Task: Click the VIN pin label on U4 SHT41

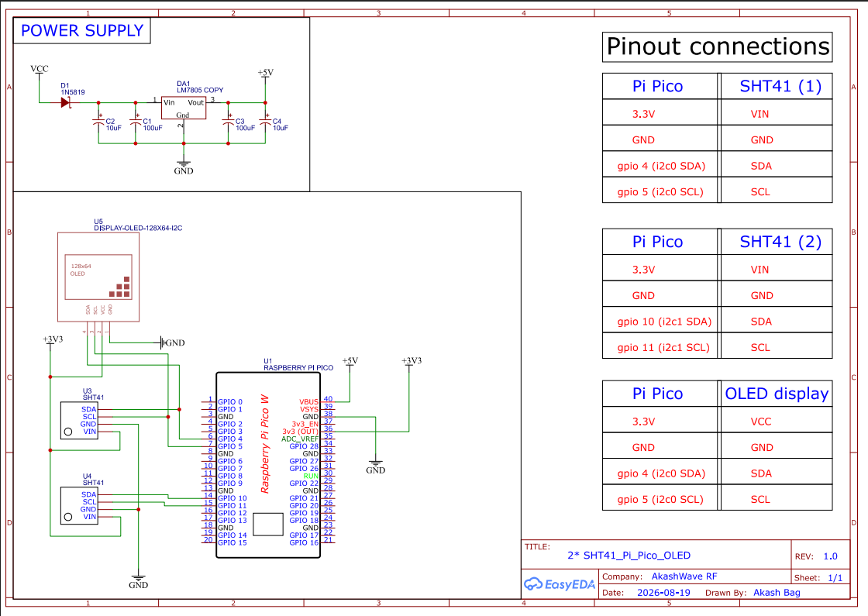Action: click(90, 517)
